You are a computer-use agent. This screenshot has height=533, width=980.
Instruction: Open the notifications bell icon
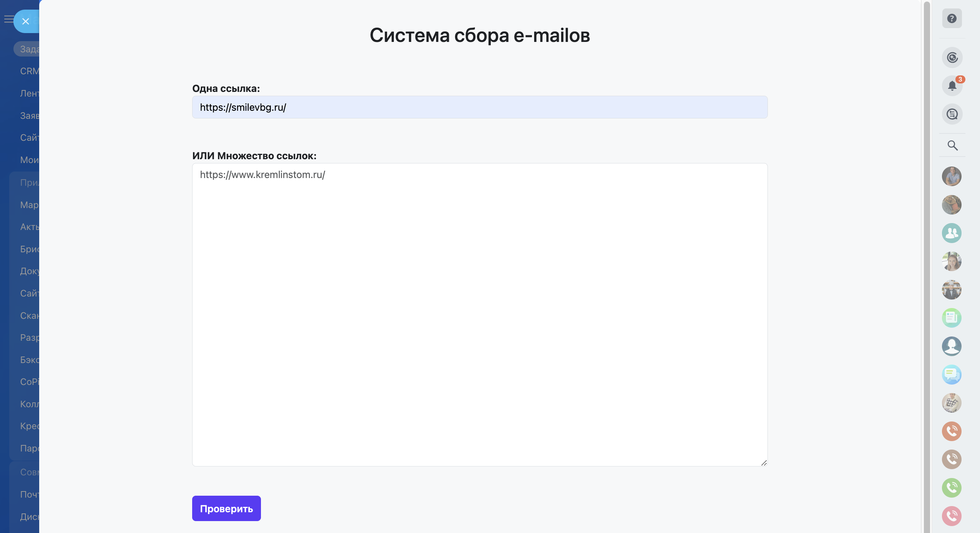[952, 86]
